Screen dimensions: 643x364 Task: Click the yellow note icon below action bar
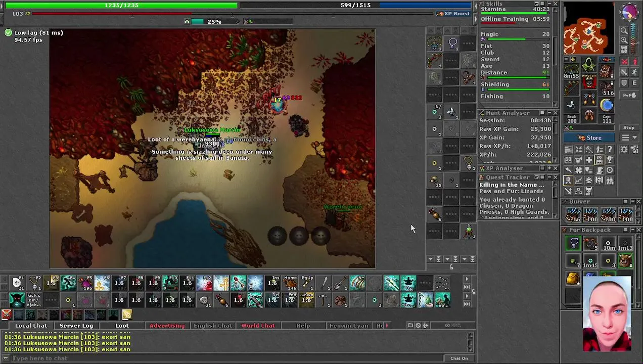127,314
